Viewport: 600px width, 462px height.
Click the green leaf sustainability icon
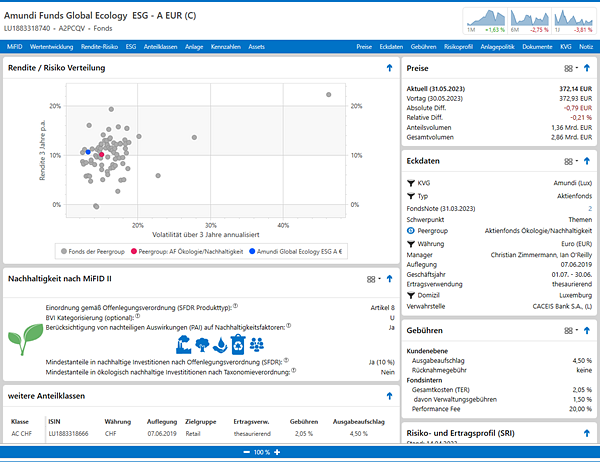coord(25,339)
